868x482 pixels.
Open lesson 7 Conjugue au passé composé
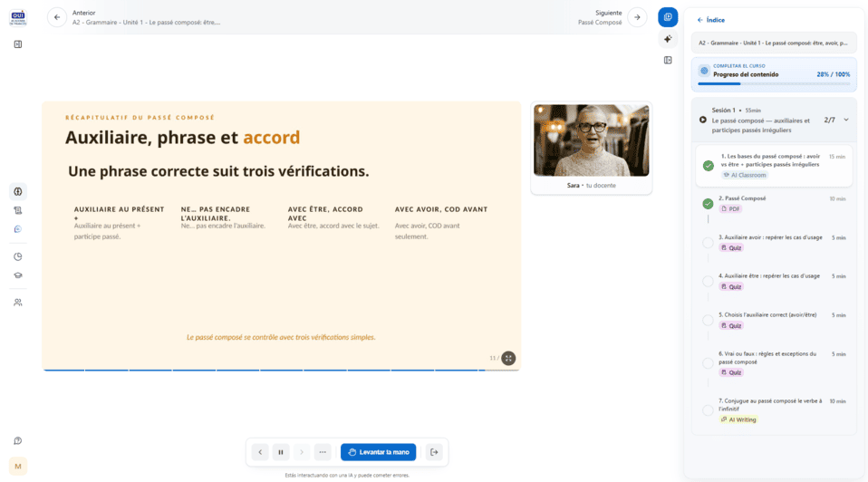point(774,410)
